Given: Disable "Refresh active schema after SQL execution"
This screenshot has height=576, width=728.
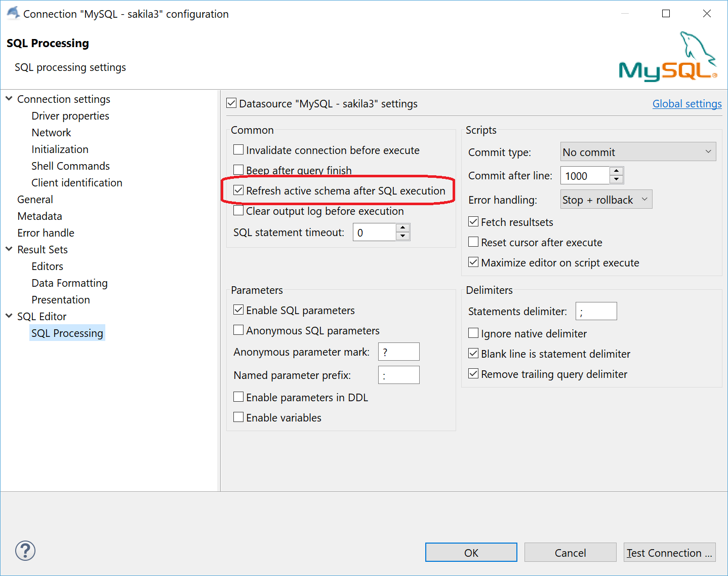Looking at the screenshot, I should click(238, 190).
